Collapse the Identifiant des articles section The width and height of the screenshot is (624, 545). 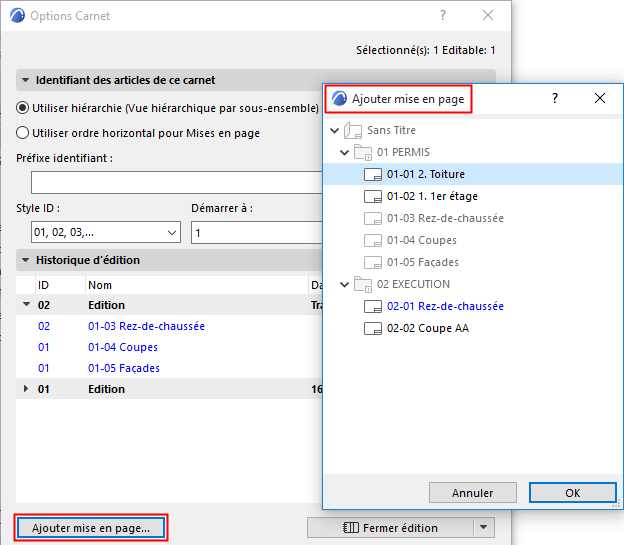(x=25, y=80)
